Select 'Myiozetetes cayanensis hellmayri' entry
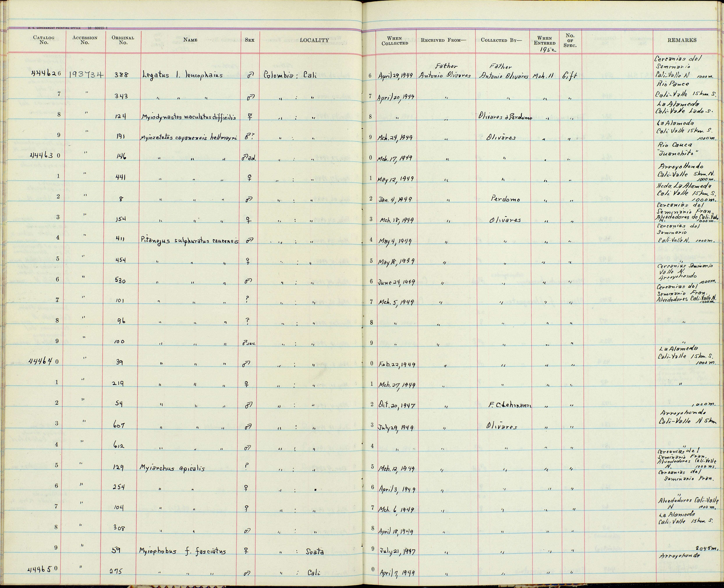 coord(189,138)
